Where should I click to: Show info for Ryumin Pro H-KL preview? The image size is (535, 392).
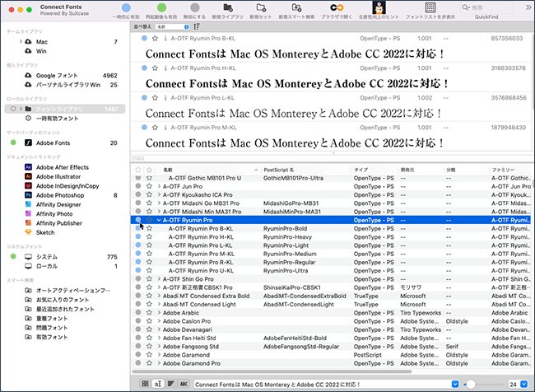coord(165,68)
